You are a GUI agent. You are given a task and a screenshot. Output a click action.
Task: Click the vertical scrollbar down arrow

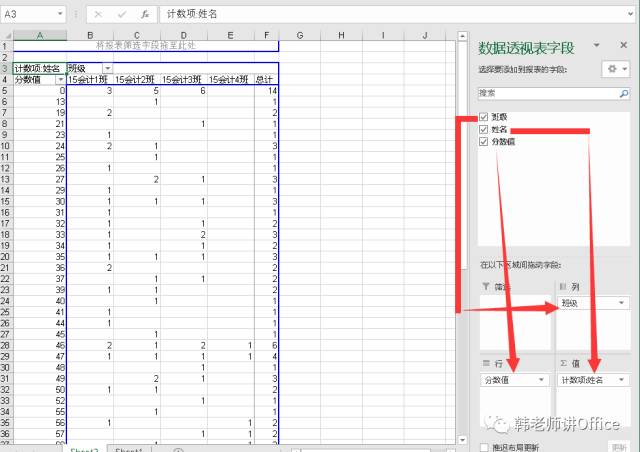(x=462, y=440)
